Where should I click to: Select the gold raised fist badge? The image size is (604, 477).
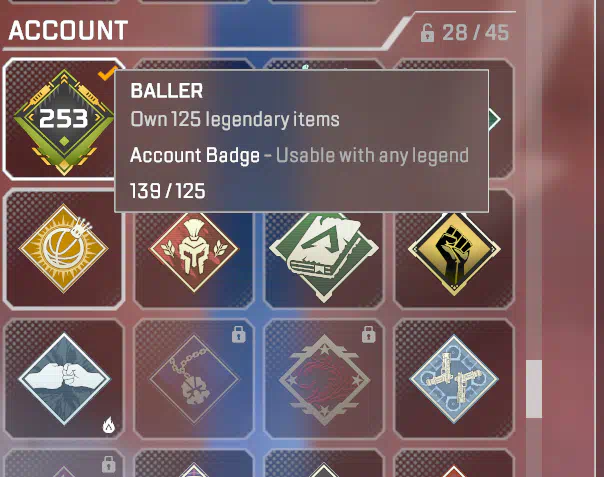[x=454, y=249]
